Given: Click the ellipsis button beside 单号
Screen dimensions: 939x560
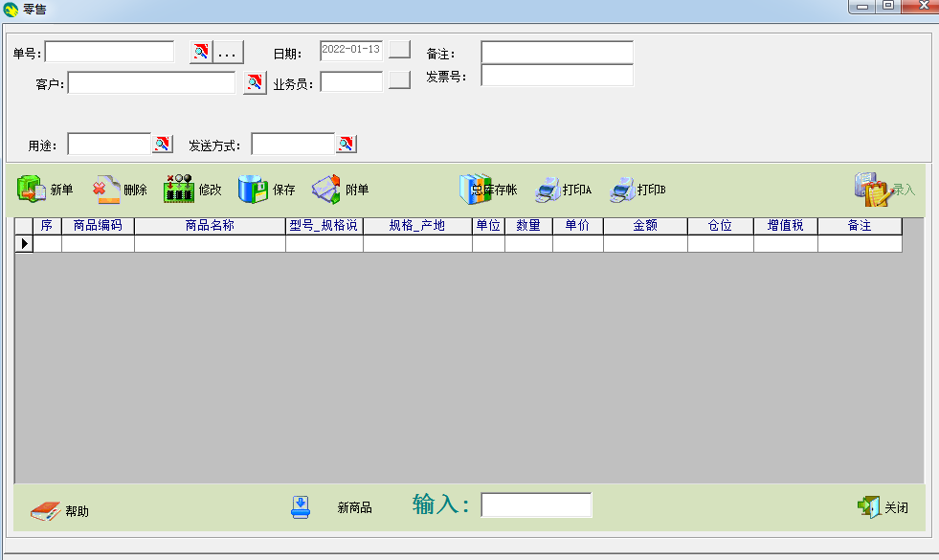Looking at the screenshot, I should point(228,52).
